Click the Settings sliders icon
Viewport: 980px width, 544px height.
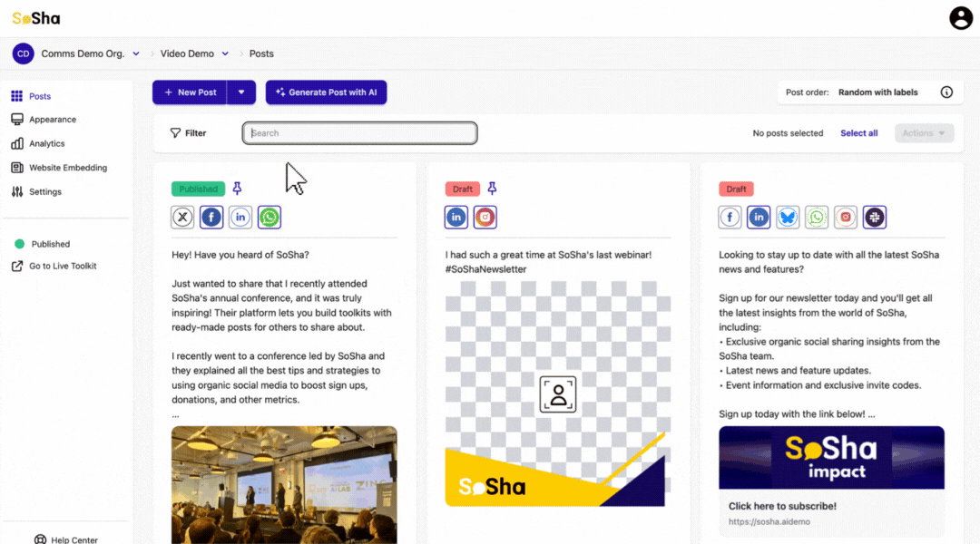[x=17, y=191]
